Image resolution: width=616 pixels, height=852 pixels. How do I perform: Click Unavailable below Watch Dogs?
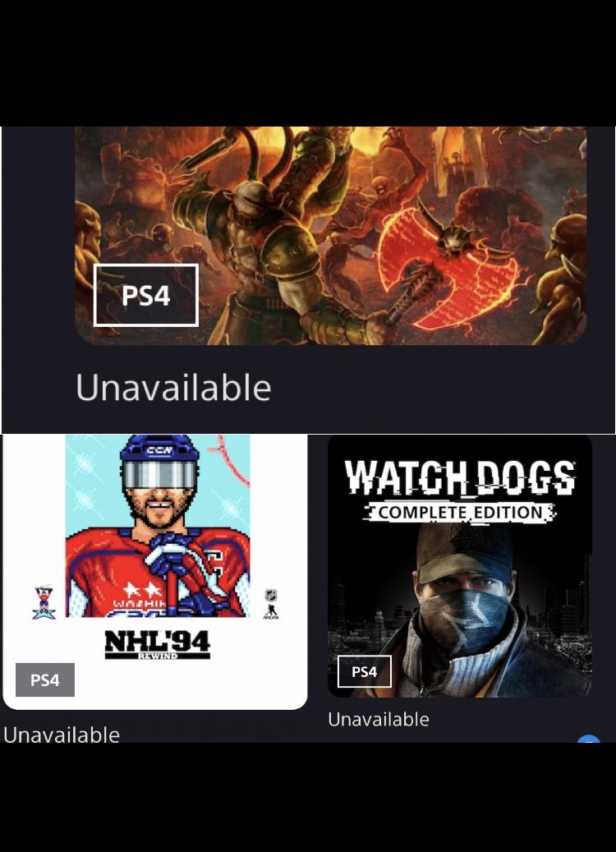379,720
